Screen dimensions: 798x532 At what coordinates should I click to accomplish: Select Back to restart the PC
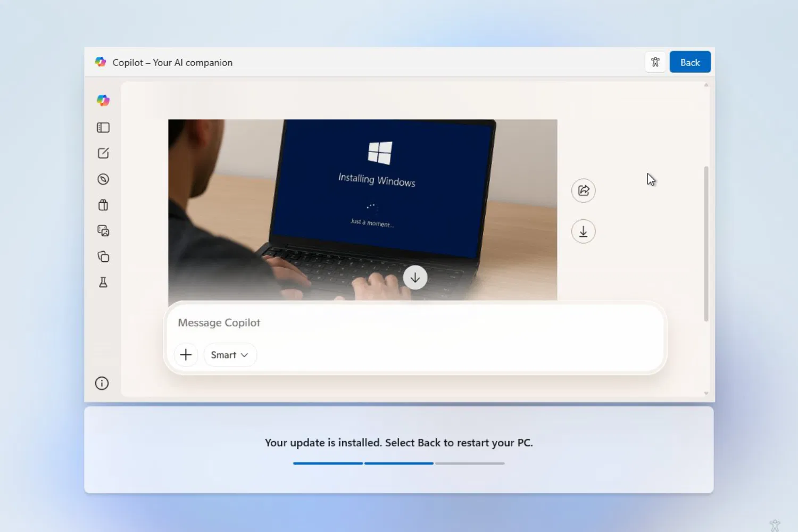coord(690,62)
